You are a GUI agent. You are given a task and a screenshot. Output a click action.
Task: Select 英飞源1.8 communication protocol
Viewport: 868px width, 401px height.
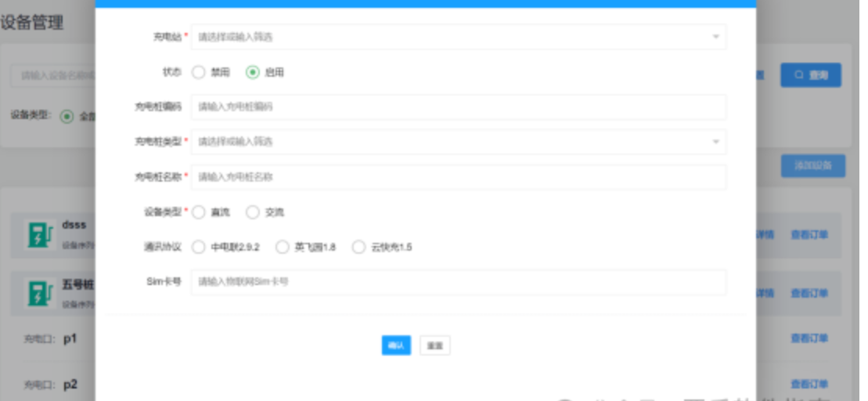[x=283, y=247]
